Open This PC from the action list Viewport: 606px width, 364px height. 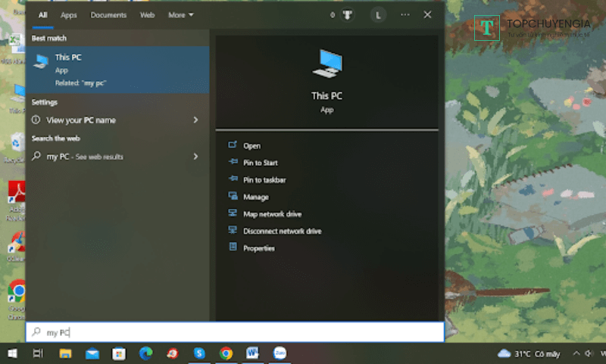[x=251, y=146]
